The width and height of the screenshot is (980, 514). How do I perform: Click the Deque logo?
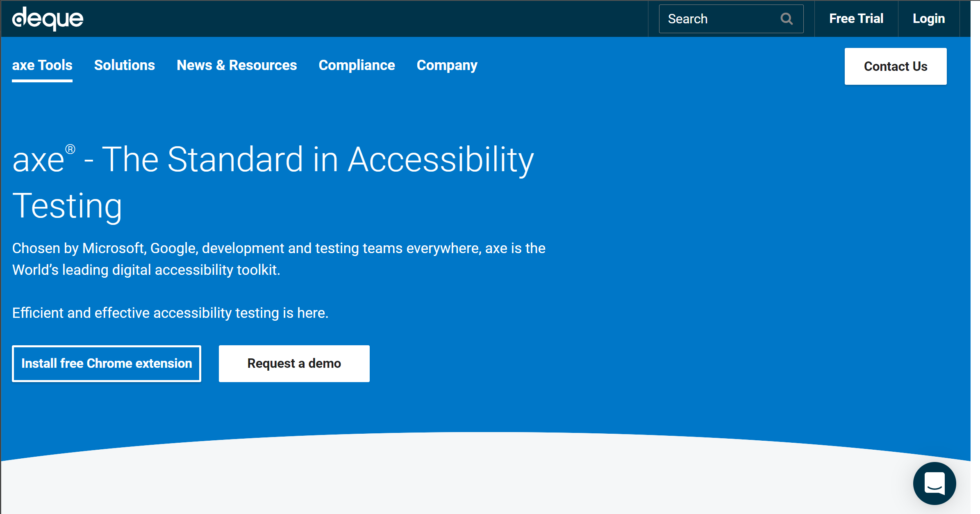point(48,18)
